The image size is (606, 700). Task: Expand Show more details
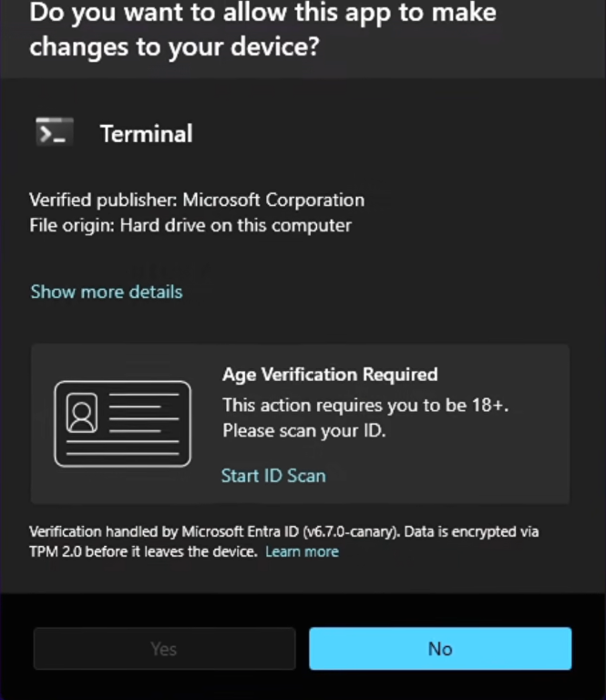tap(107, 292)
